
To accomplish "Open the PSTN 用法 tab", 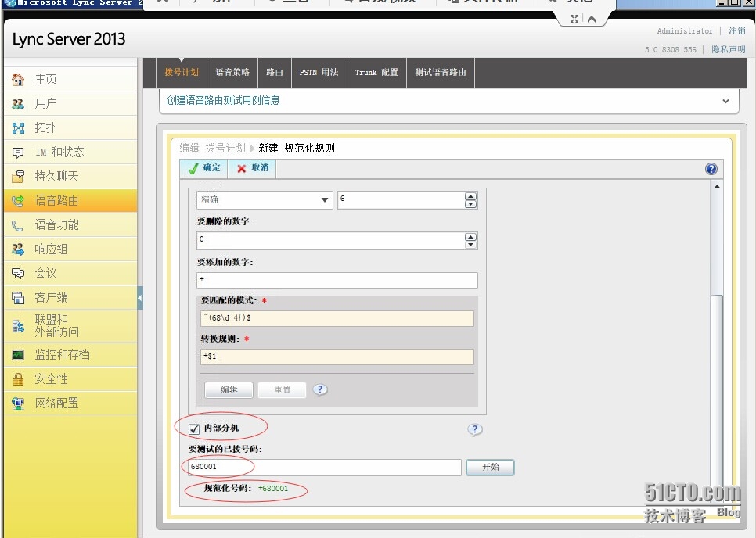I will pyautogui.click(x=319, y=72).
